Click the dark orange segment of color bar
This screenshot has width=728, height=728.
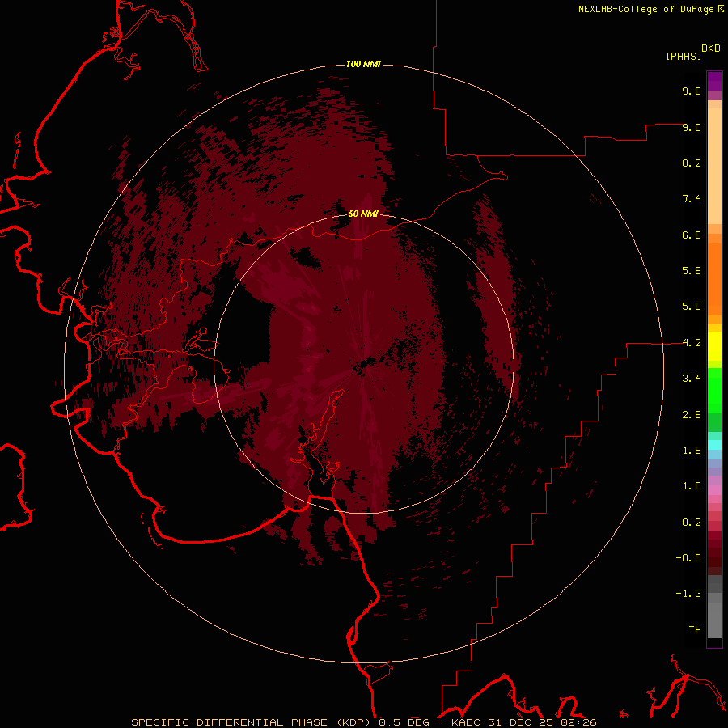point(714,280)
